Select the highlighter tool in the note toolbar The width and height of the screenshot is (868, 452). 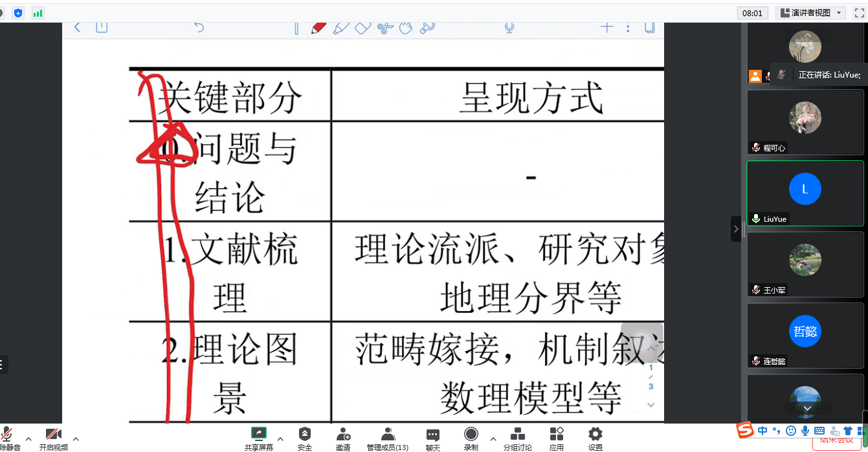click(x=340, y=28)
